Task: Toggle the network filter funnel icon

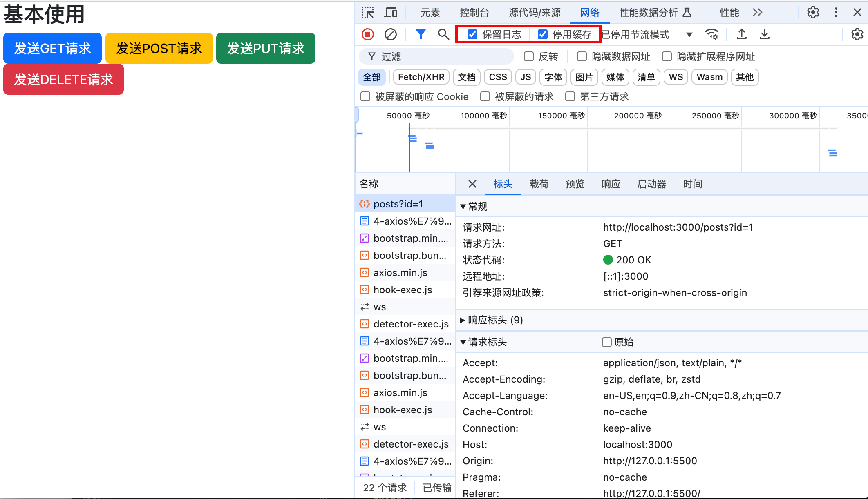Action: click(421, 34)
